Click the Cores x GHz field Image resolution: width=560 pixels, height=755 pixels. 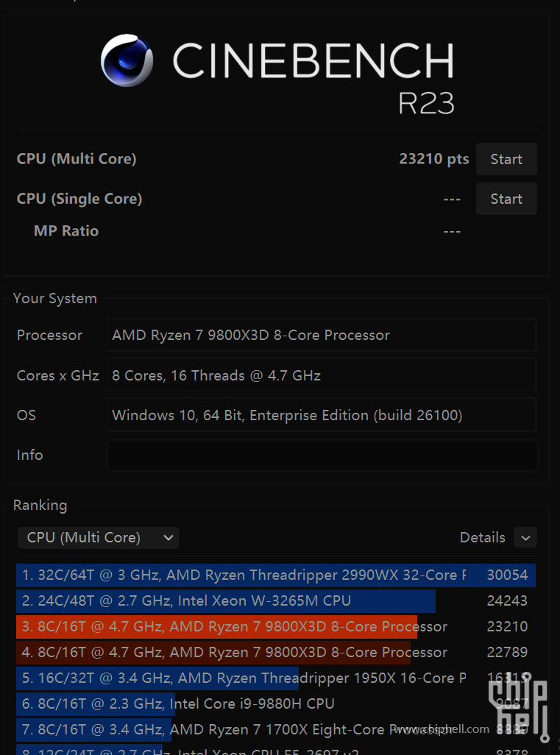pos(322,375)
